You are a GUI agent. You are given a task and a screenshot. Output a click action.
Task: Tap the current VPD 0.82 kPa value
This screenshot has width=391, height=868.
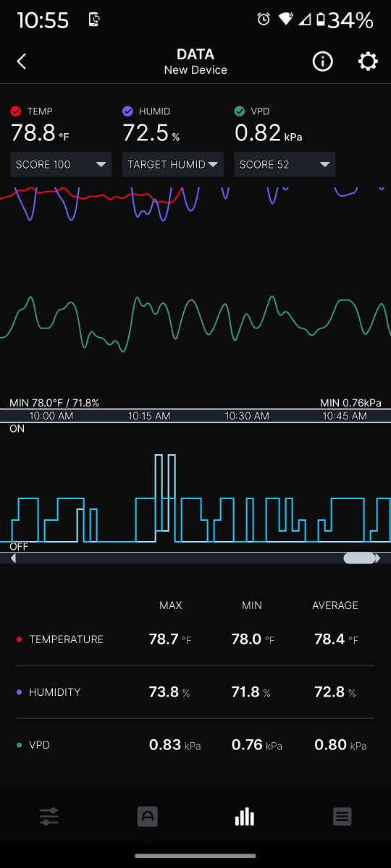[269, 133]
